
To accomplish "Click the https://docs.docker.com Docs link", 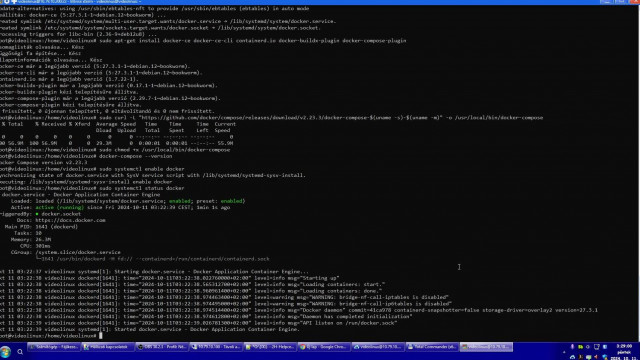I will [70, 220].
